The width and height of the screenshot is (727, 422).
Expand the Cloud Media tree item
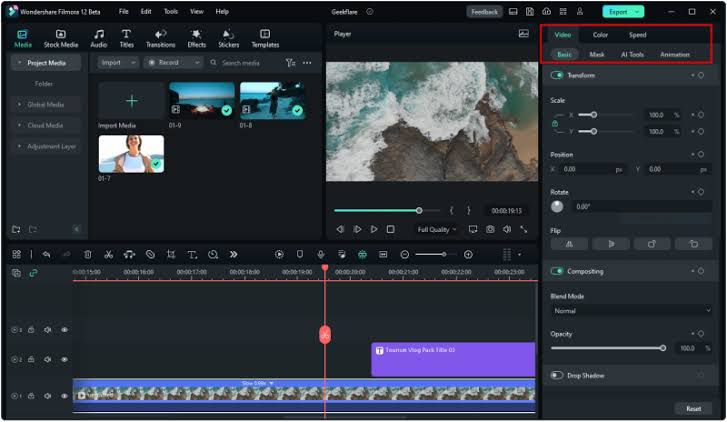[19, 125]
